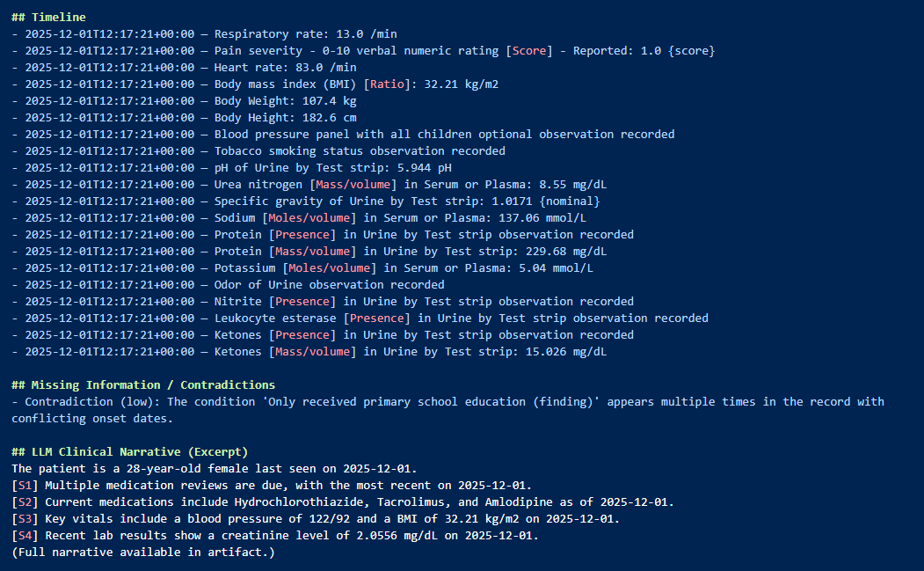Select the Odor of Urine observation entry
This screenshot has height=571, width=924.
(329, 284)
